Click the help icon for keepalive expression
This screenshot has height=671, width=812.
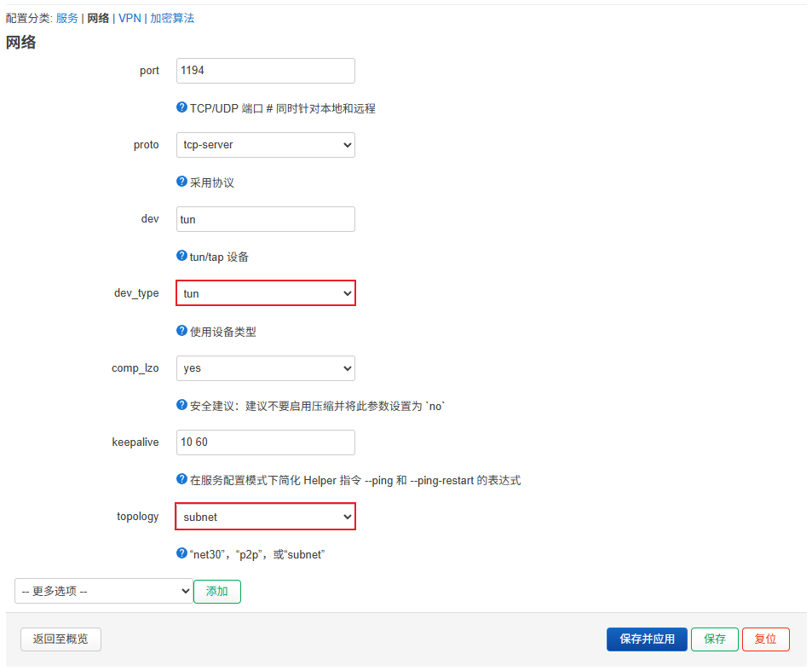tap(181, 480)
